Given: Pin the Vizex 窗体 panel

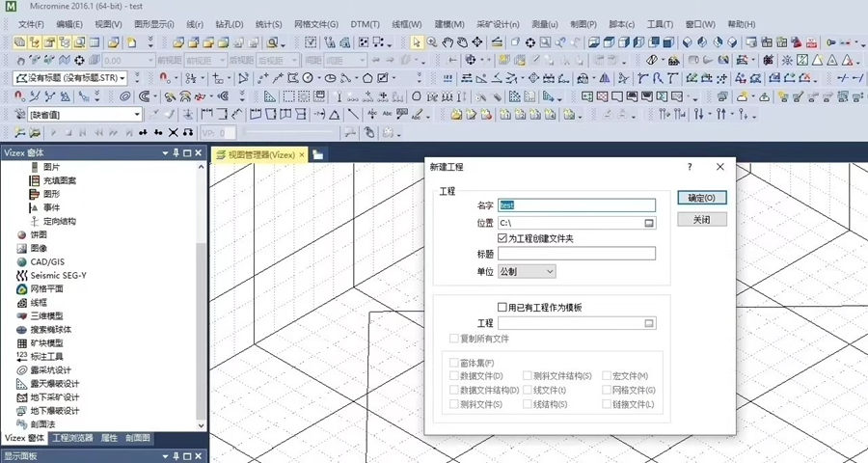Looking at the screenshot, I should tap(176, 152).
